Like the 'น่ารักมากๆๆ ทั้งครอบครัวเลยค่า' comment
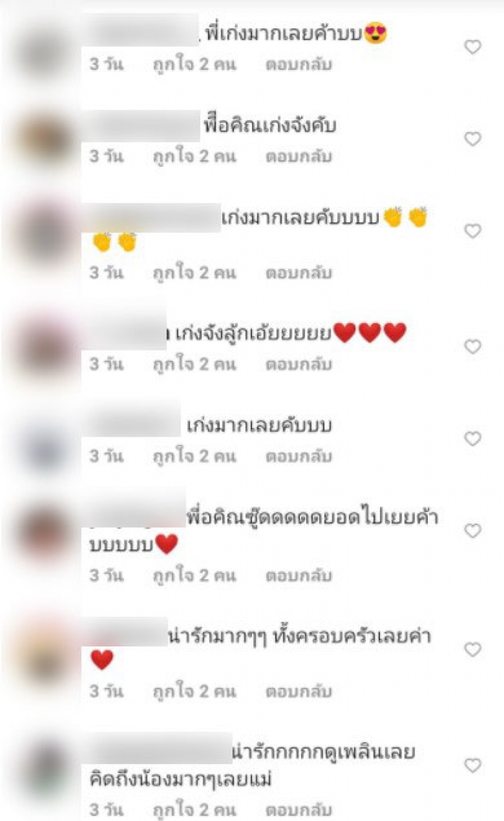Image resolution: width=504 pixels, height=821 pixels. pyautogui.click(x=472, y=650)
